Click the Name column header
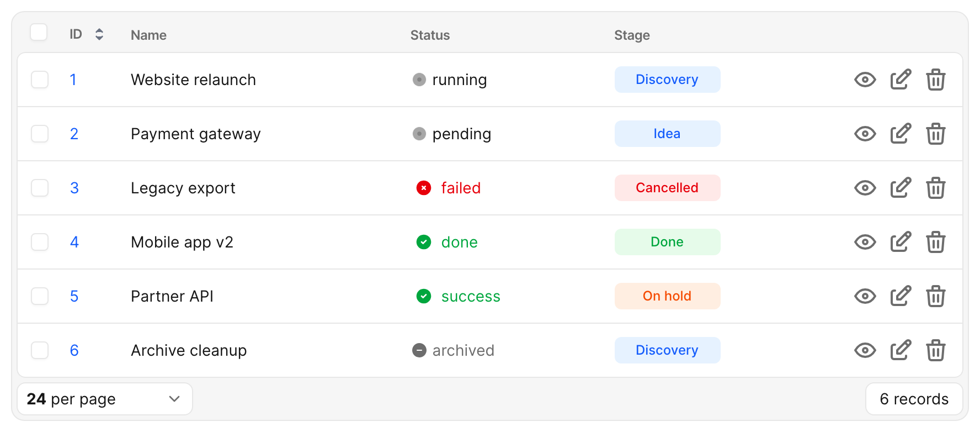The height and width of the screenshot is (432, 980). tap(148, 35)
